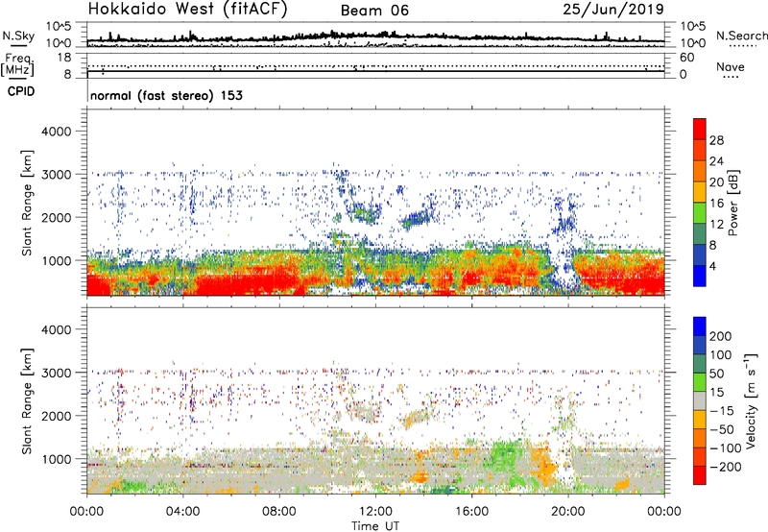Screen dimensions: 768x532
Task: Click the '4000' tick in power panel
Action: pos(57,132)
